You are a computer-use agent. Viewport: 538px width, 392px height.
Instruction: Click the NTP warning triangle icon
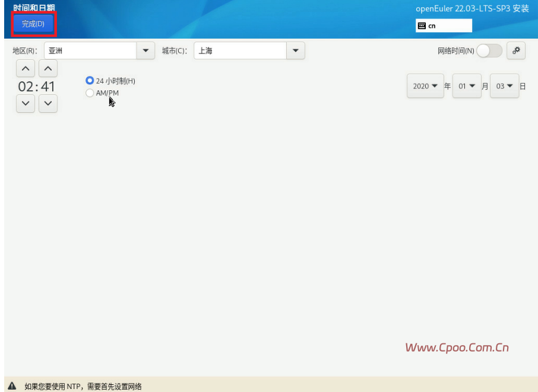tap(12, 385)
